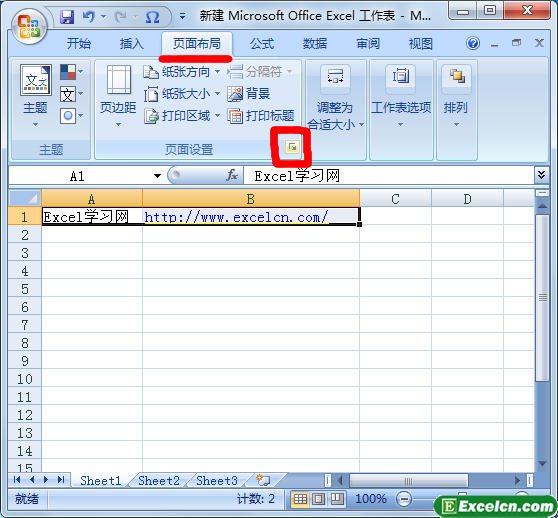Viewport: 558px width, 518px height.
Task: Set sheet 背景 background image
Action: click(x=249, y=94)
